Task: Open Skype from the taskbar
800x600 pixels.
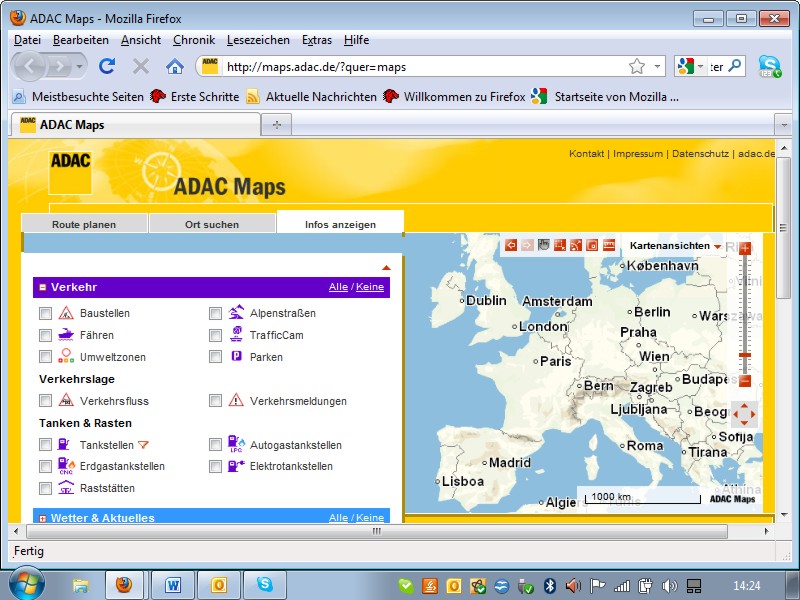Action: (x=265, y=585)
